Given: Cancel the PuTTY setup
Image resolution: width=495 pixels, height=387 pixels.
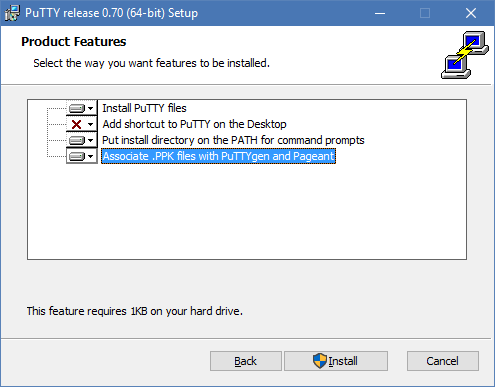Looking at the screenshot, I should [443, 361].
